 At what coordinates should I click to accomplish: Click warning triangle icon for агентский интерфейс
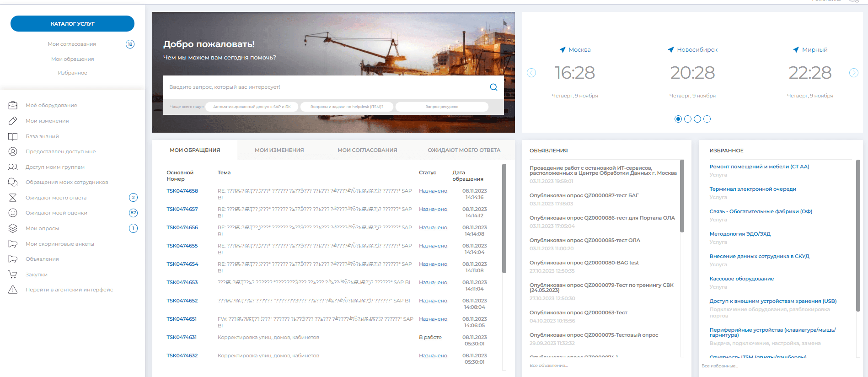click(13, 290)
